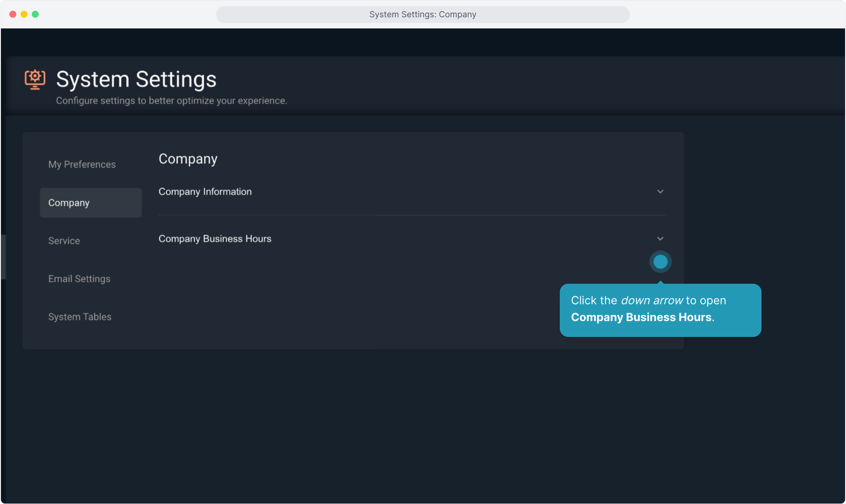Click the Company panel heading
This screenshot has width=846, height=504.
[x=188, y=159]
